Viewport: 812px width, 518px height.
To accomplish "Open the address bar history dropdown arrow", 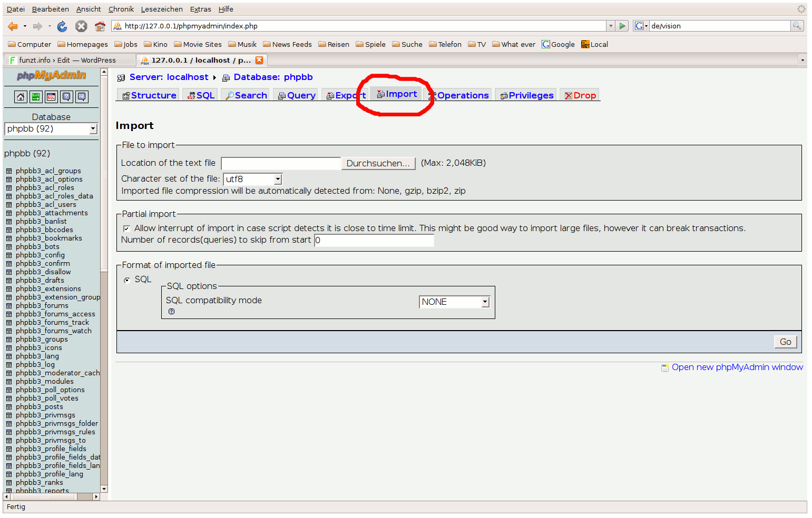I will pyautogui.click(x=611, y=26).
